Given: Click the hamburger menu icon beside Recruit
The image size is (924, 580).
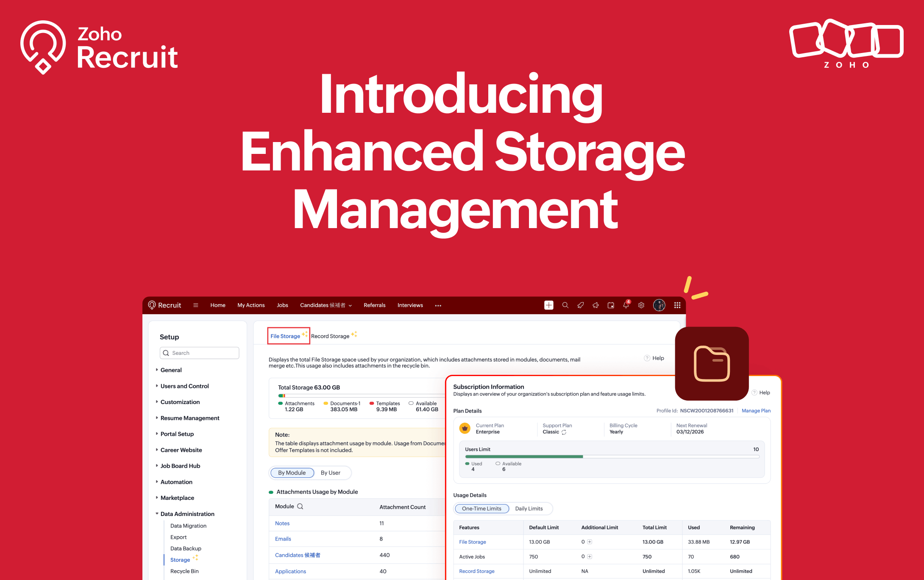Looking at the screenshot, I should [196, 305].
